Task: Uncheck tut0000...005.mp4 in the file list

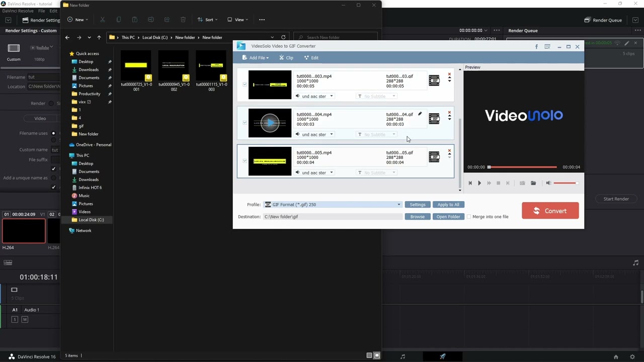Action: [x=245, y=161]
